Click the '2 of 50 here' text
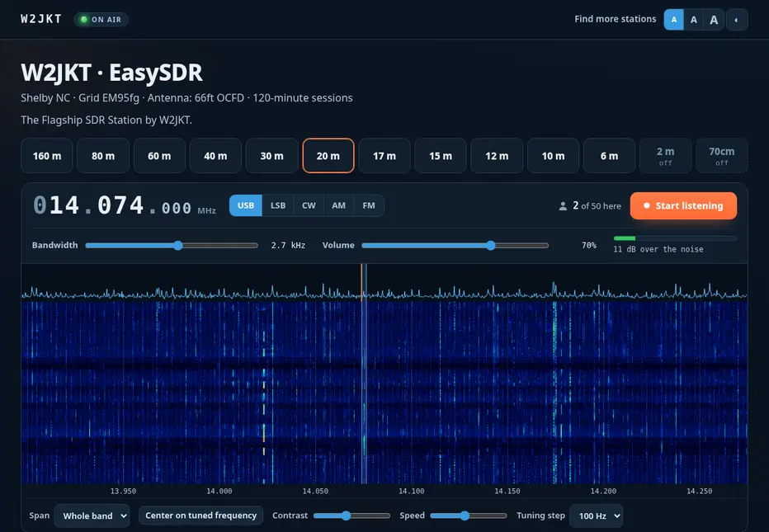 coord(597,206)
